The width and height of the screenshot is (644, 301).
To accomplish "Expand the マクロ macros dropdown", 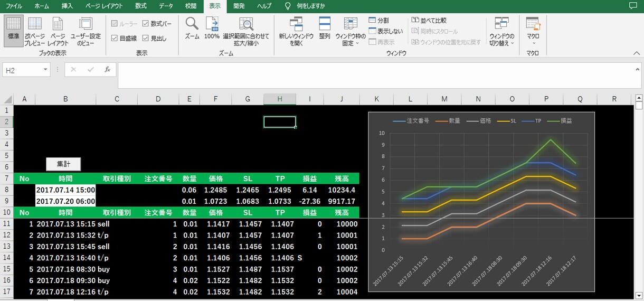I will tap(533, 31).
